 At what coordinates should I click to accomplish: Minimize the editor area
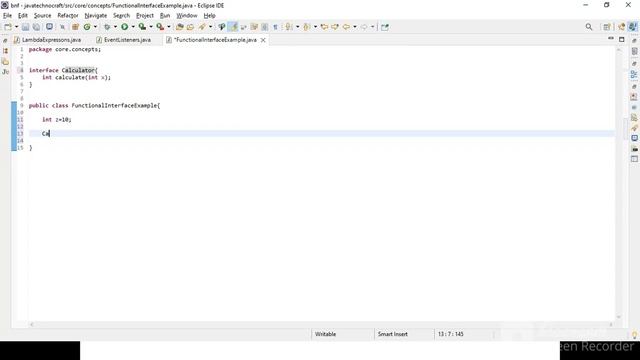pyautogui.click(x=611, y=38)
